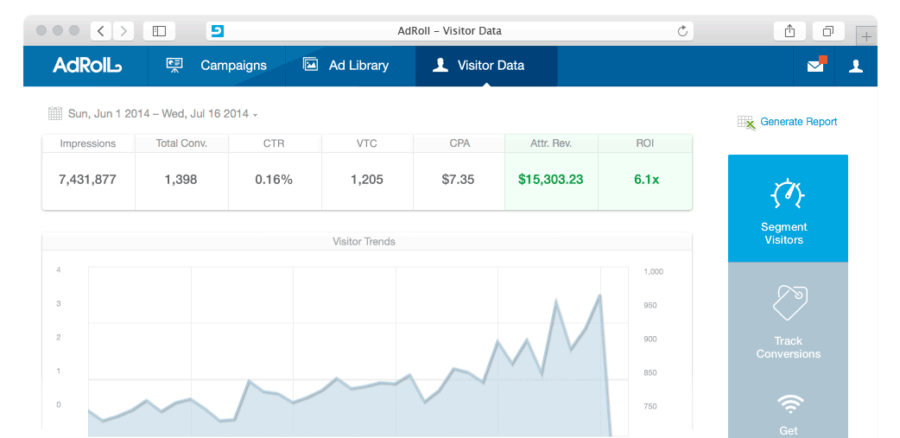Click the calendar icon beside date range
The image size is (900, 438).
coord(55,113)
